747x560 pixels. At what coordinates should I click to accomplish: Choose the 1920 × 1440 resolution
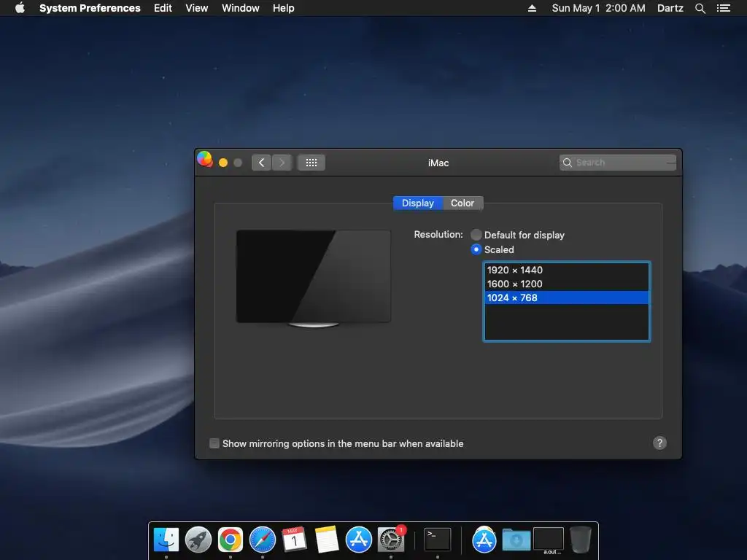(x=566, y=270)
